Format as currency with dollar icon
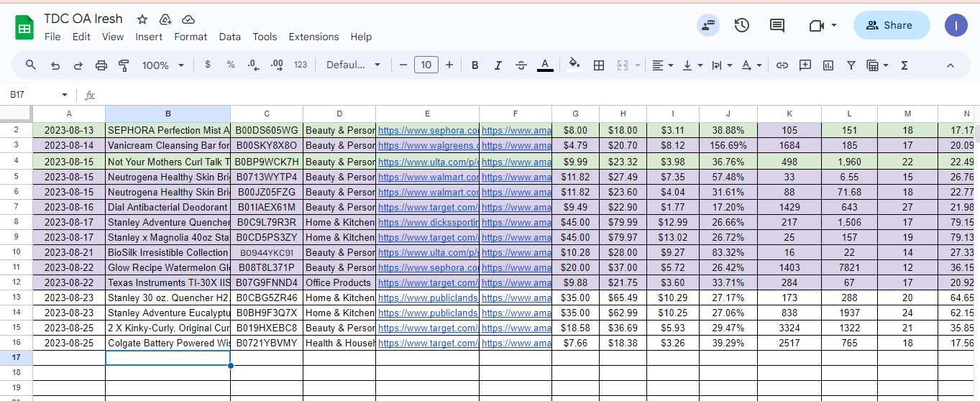Screen dimensions: 980x401 [208, 65]
